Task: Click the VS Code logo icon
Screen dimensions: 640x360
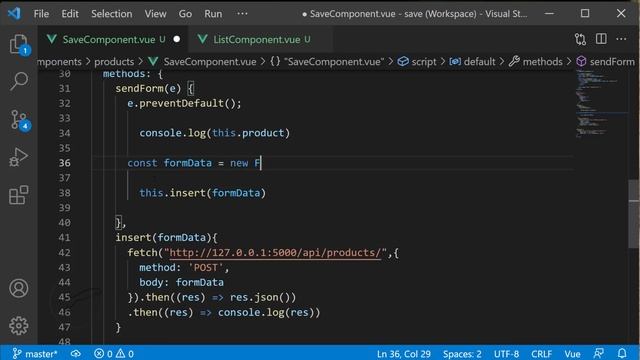Action: click(x=14, y=13)
